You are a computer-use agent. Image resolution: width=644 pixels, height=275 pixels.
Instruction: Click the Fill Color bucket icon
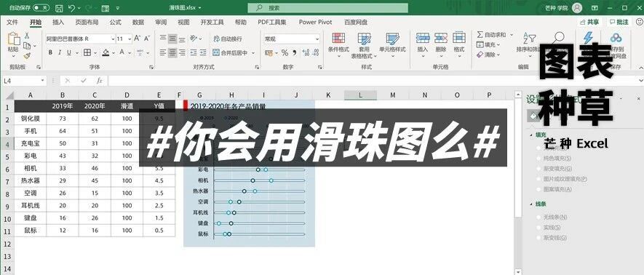pos(106,52)
